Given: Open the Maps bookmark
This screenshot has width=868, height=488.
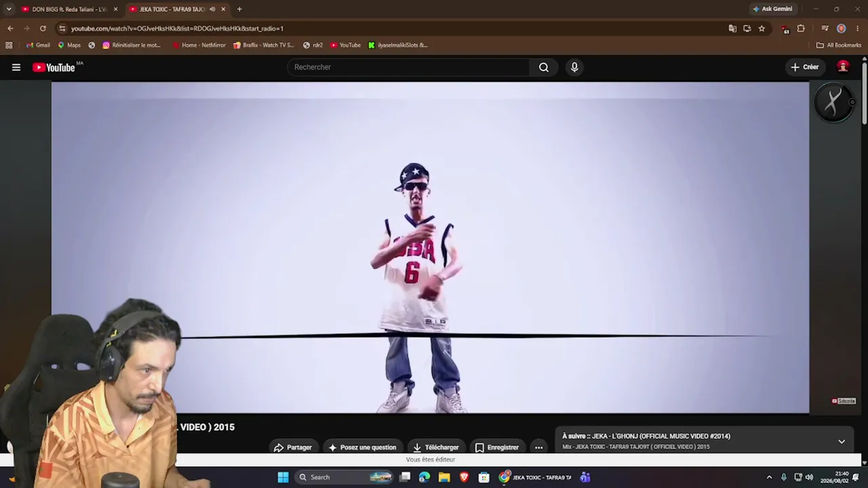Looking at the screenshot, I should (x=69, y=45).
